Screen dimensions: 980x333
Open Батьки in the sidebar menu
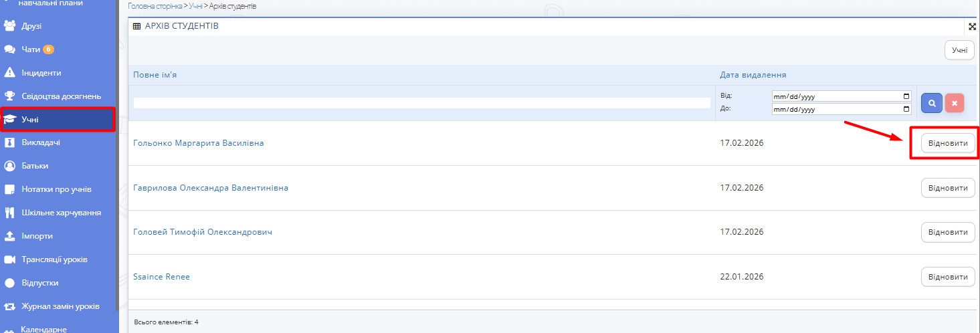click(x=35, y=166)
